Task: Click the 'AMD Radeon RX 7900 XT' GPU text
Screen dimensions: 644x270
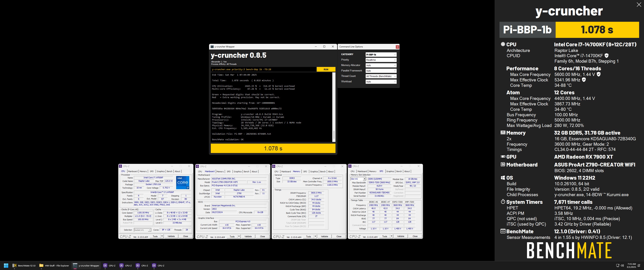Action: point(584,157)
